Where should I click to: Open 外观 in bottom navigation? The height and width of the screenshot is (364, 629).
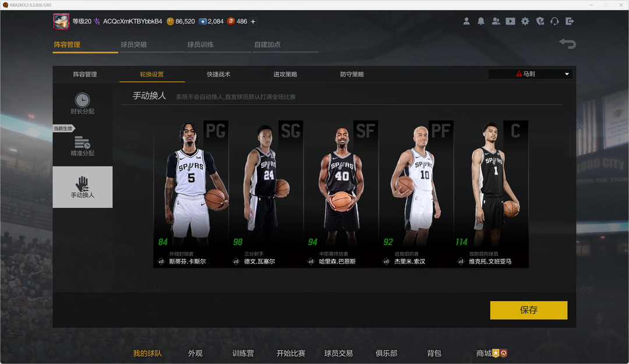coord(195,353)
